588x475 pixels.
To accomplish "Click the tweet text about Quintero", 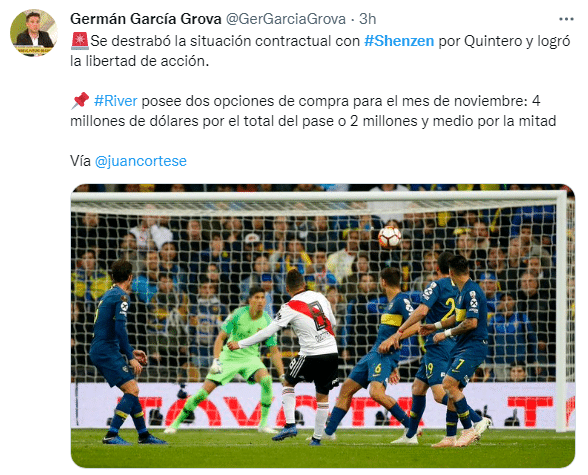I will click(x=320, y=51).
